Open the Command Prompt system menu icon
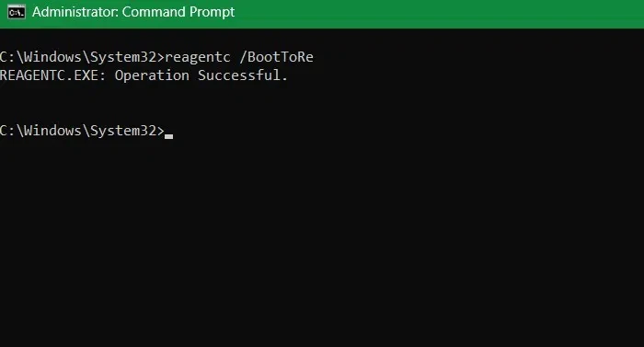 (17, 12)
